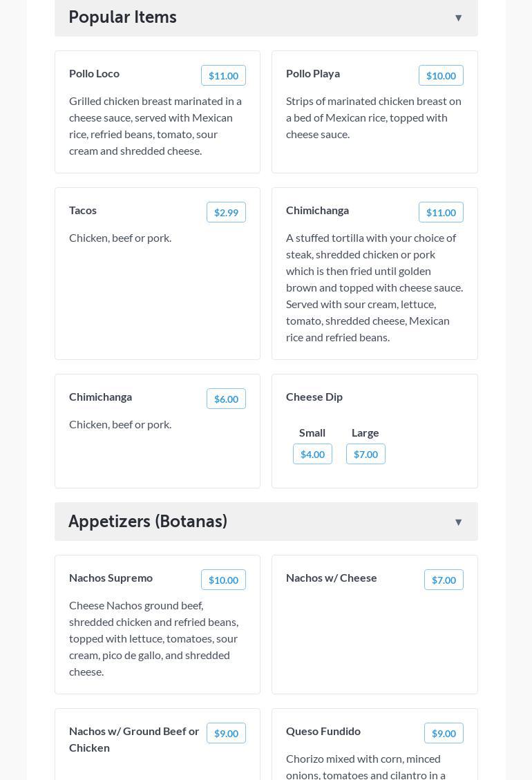Viewport: 532px width, 780px height.
Task: Open the Pollo Loco item title
Action: point(94,73)
